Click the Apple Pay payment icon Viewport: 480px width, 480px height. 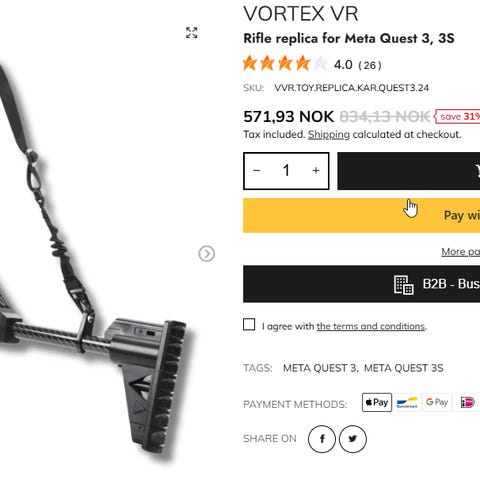pos(377,402)
